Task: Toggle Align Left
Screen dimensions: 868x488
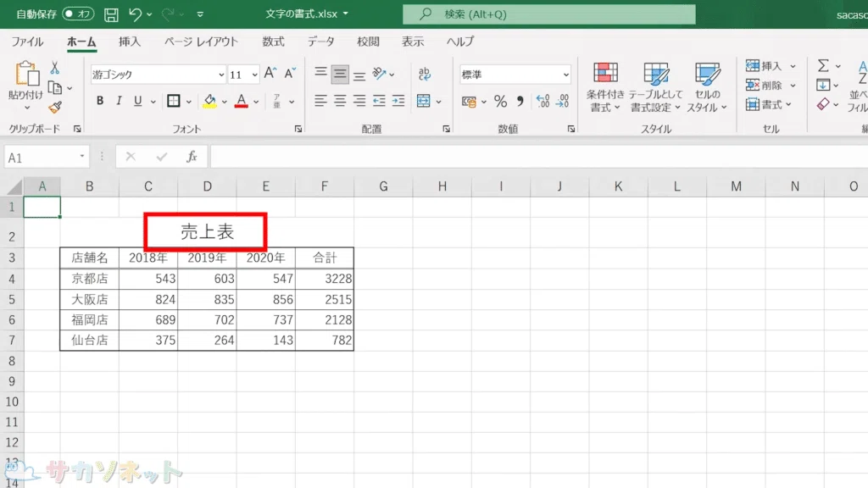Action: tap(320, 101)
